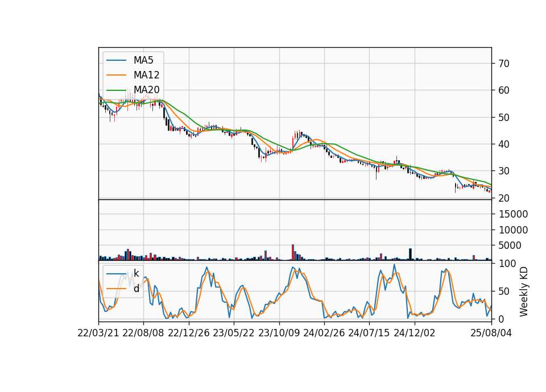Click the volume axis value 15000

513,214
